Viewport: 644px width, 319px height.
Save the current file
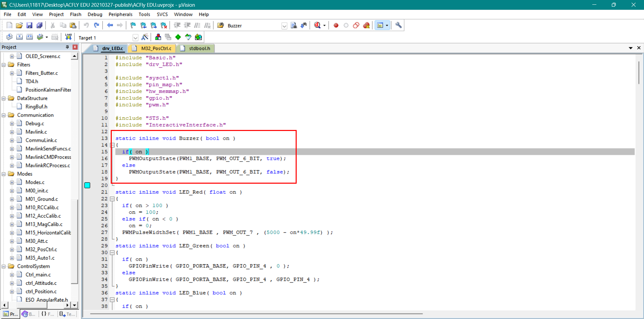pos(30,26)
